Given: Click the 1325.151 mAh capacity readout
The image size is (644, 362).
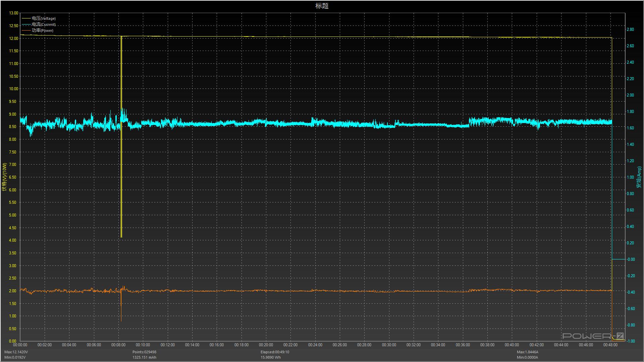Looking at the screenshot, I should pyautogui.click(x=144, y=357).
